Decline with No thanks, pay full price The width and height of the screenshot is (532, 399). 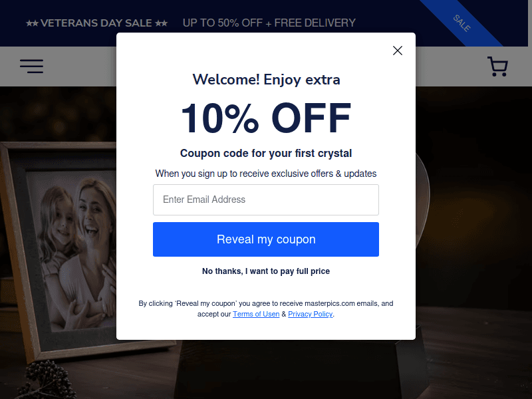[x=265, y=271]
